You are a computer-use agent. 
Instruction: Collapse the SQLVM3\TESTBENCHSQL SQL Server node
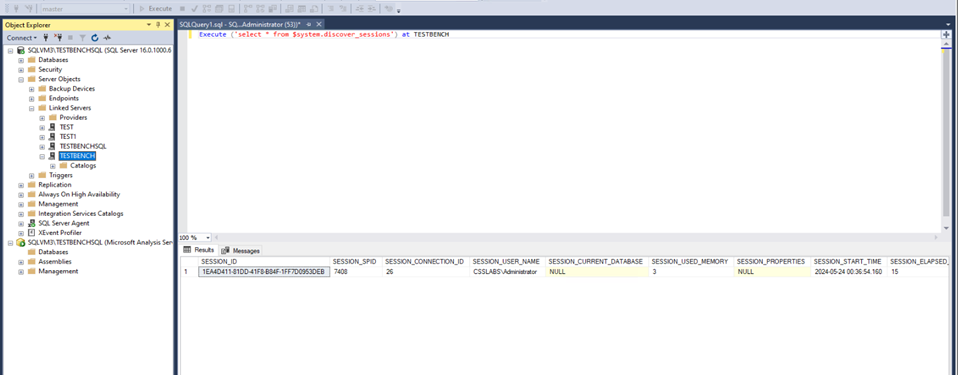(10, 50)
